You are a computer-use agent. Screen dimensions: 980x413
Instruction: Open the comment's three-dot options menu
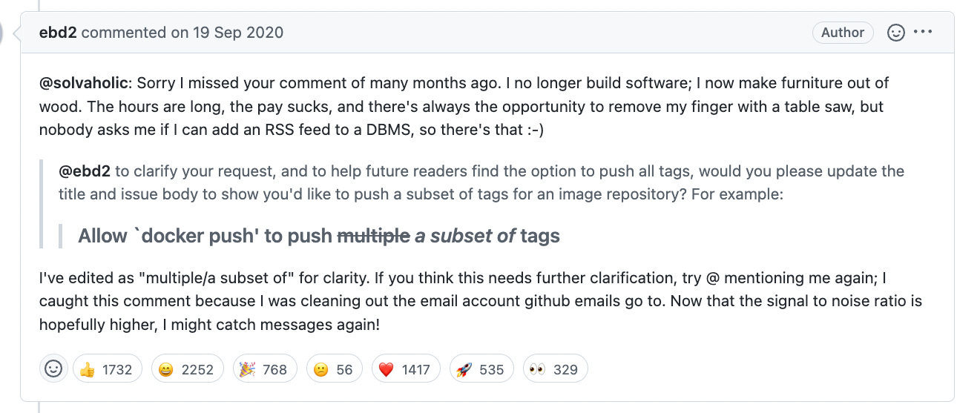pyautogui.click(x=923, y=33)
